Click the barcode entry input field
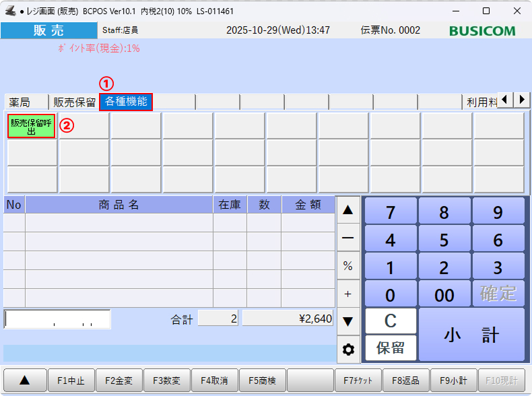This screenshot has width=532, height=396. (57, 319)
